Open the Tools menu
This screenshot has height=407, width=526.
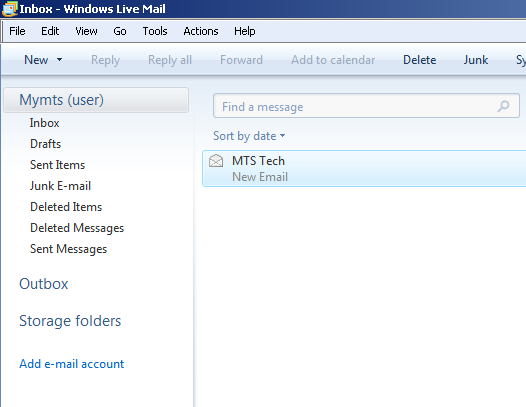(155, 31)
